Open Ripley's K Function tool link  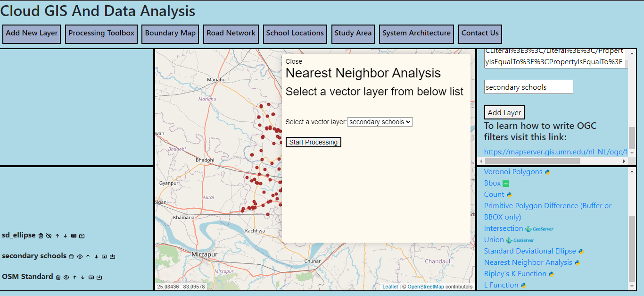515,274
